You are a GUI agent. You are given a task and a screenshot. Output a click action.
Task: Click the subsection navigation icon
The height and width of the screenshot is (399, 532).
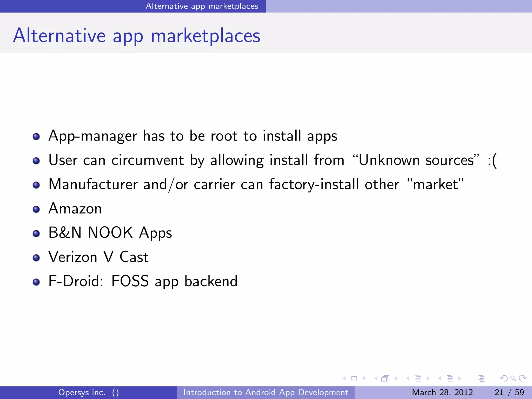[418, 378]
